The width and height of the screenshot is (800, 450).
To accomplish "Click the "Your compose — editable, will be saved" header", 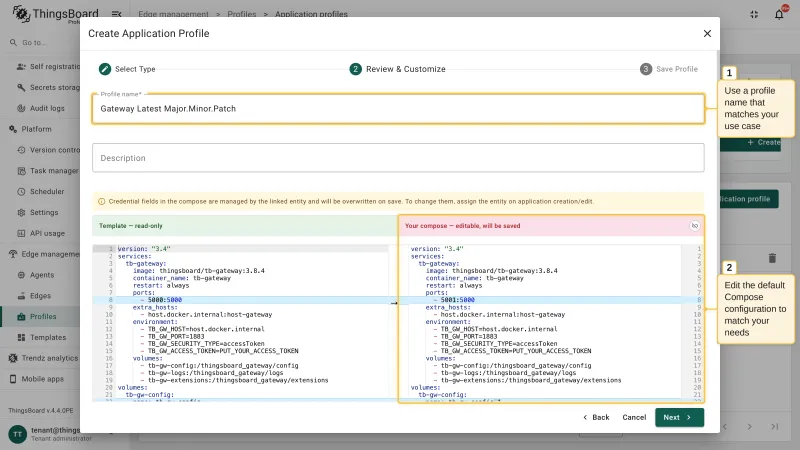I will coord(463,226).
